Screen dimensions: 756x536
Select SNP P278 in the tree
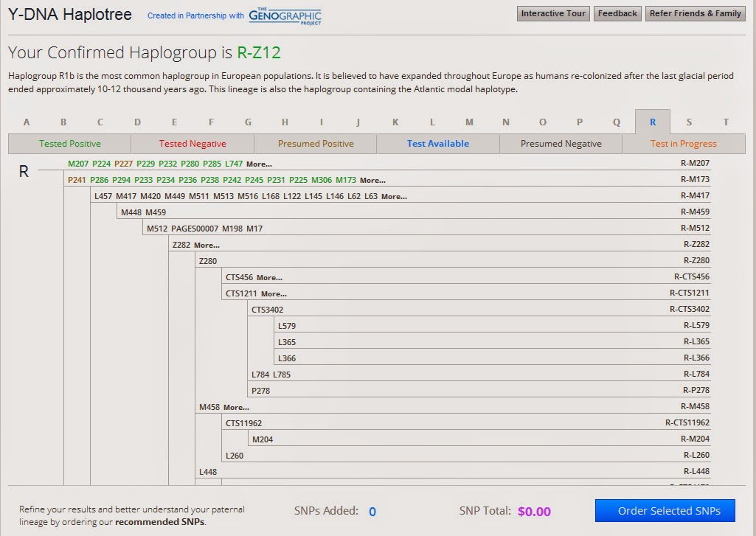tap(260, 391)
